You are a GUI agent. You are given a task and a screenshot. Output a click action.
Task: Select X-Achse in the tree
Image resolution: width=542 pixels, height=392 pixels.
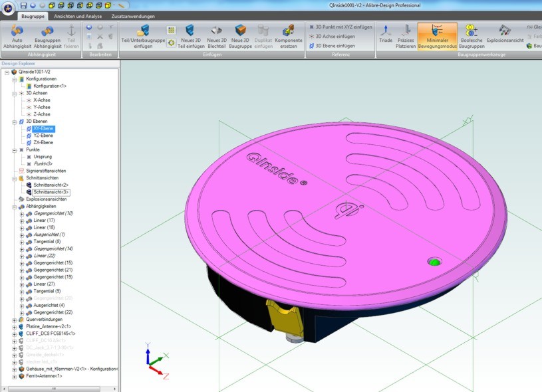click(x=42, y=100)
